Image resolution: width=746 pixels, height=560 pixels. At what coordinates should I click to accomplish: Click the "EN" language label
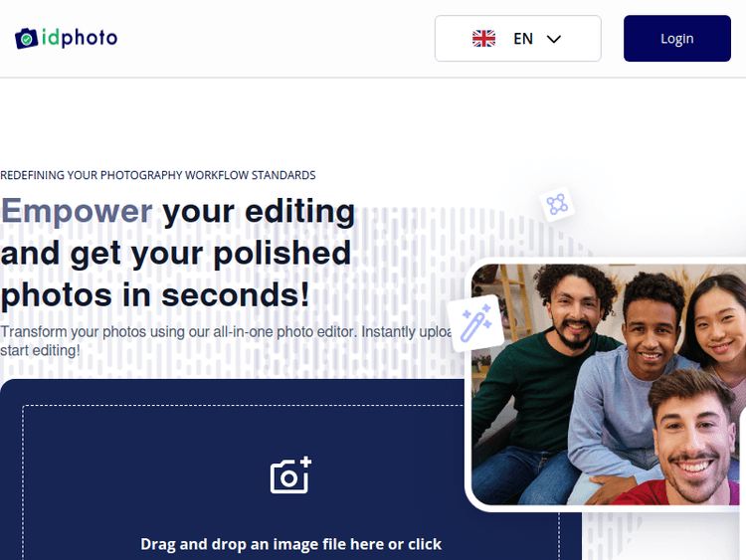click(523, 39)
